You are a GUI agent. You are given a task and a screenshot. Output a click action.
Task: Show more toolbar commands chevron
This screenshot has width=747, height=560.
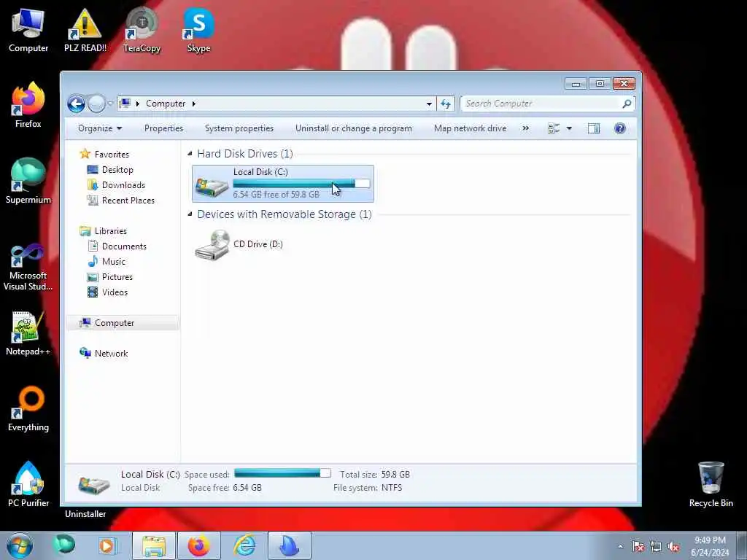525,128
